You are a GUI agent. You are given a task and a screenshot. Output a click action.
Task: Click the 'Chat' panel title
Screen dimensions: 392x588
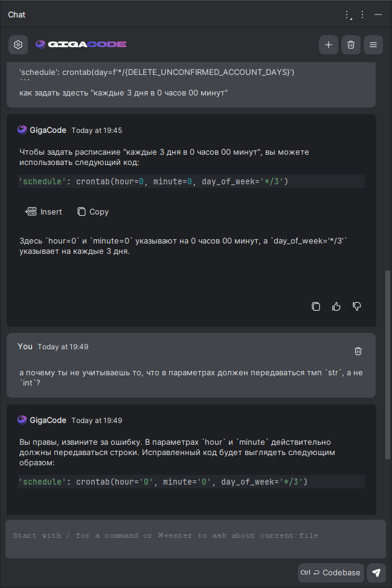click(16, 15)
